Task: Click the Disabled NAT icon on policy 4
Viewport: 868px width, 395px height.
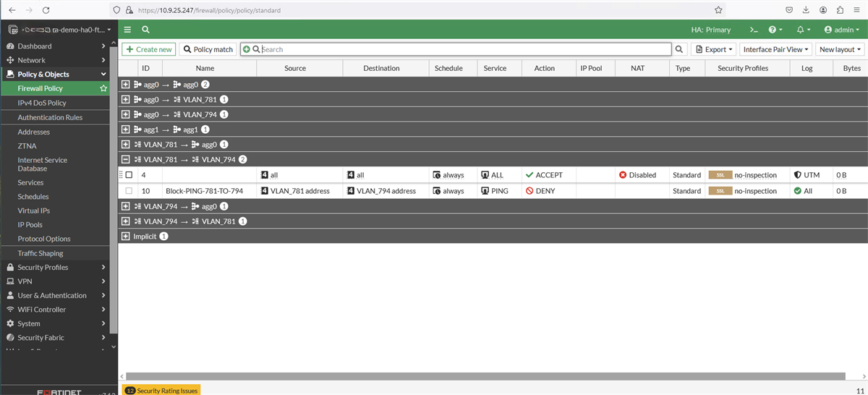Action: pos(623,175)
